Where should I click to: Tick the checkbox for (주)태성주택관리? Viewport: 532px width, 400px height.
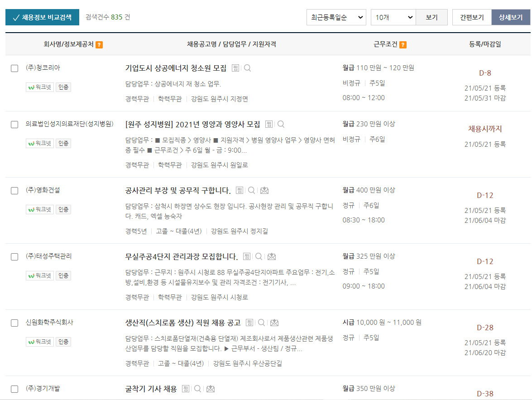pos(14,257)
